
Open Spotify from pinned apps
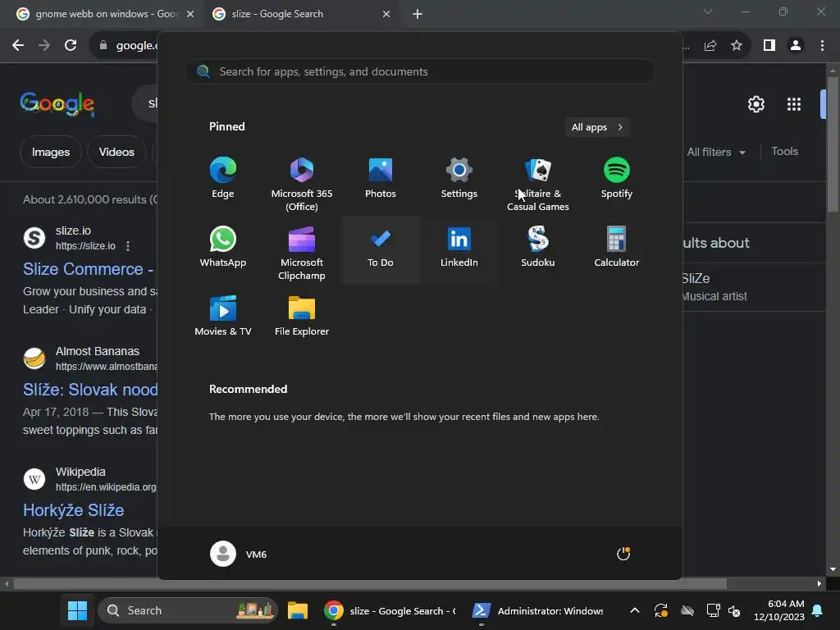[617, 178]
